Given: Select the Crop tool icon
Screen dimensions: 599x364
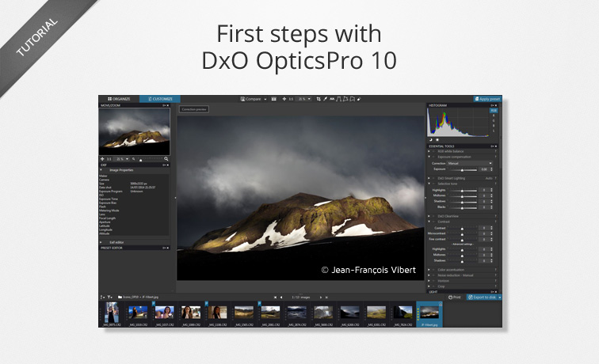Looking at the screenshot, I should pyautogui.click(x=319, y=99).
